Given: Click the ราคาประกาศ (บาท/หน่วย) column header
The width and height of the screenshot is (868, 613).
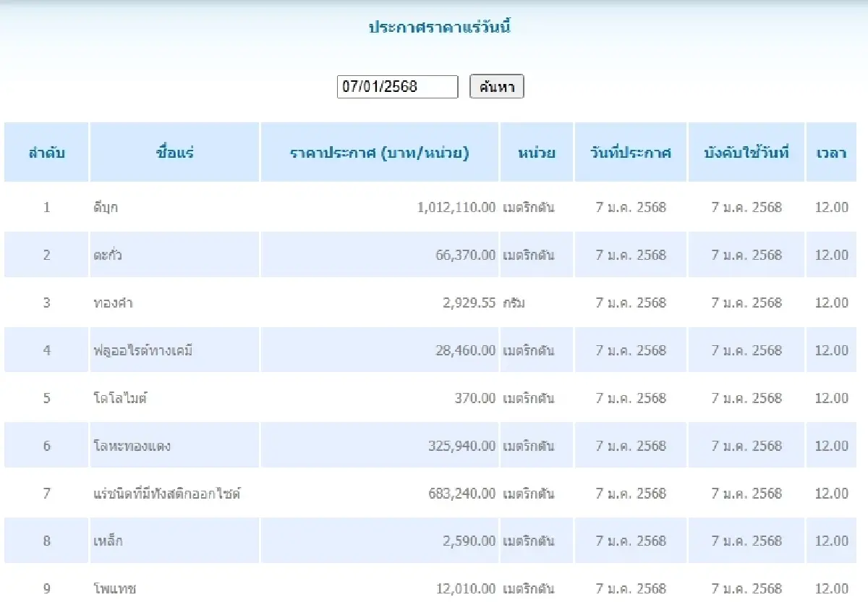Looking at the screenshot, I should [380, 153].
